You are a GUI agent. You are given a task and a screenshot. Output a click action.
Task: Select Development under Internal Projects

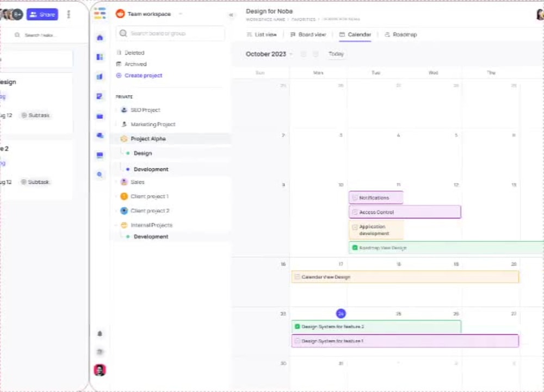151,237
